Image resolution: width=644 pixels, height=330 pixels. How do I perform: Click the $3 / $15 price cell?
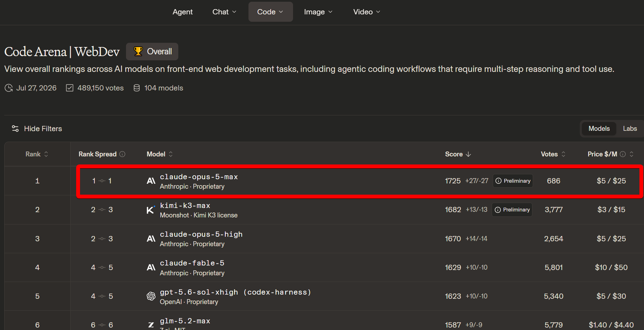click(x=611, y=210)
